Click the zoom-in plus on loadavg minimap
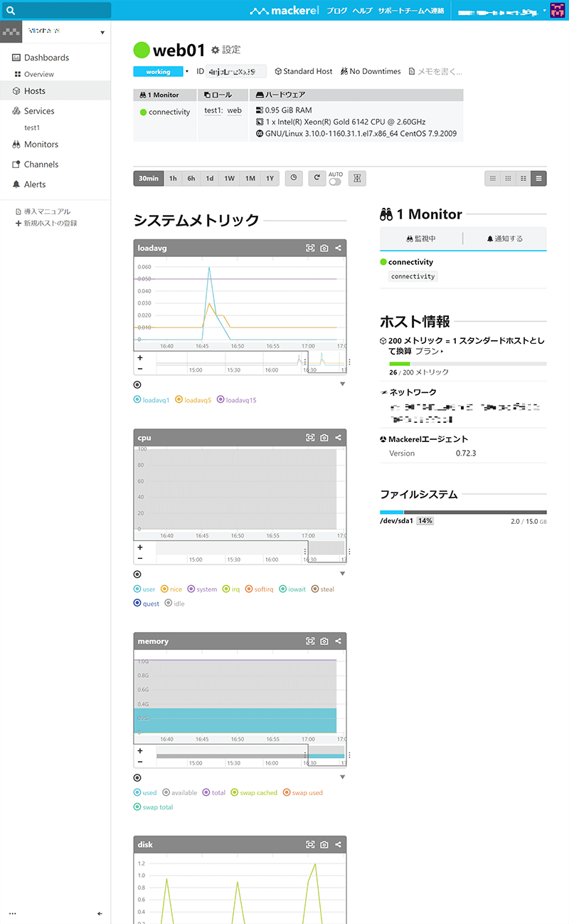This screenshot has width=569, height=924. (x=139, y=358)
